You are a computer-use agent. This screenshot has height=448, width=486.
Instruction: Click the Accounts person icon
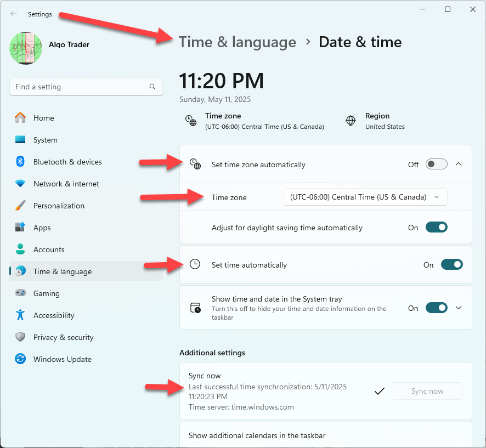(x=20, y=249)
